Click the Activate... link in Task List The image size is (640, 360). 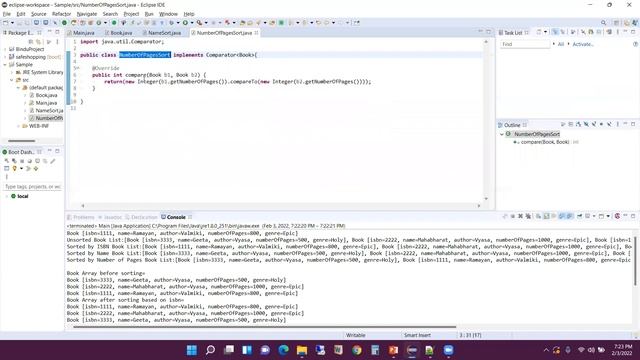[x=583, y=44]
